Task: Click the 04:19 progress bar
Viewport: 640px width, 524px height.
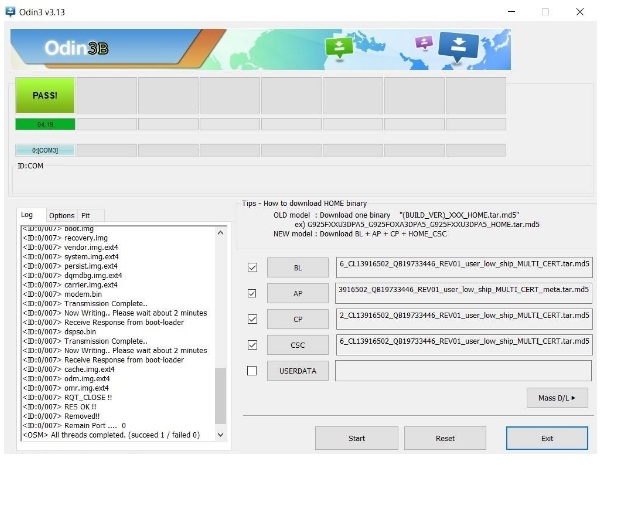Action: tap(45, 124)
